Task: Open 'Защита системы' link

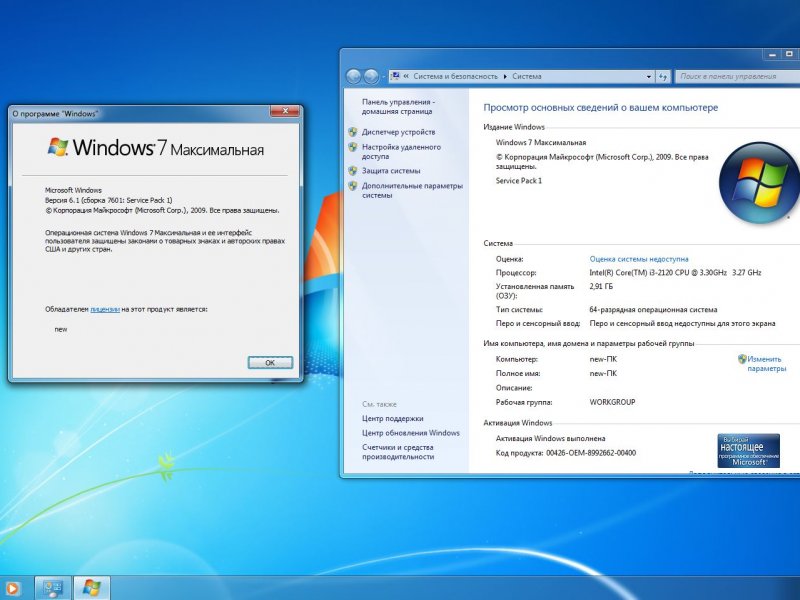Action: click(x=391, y=171)
